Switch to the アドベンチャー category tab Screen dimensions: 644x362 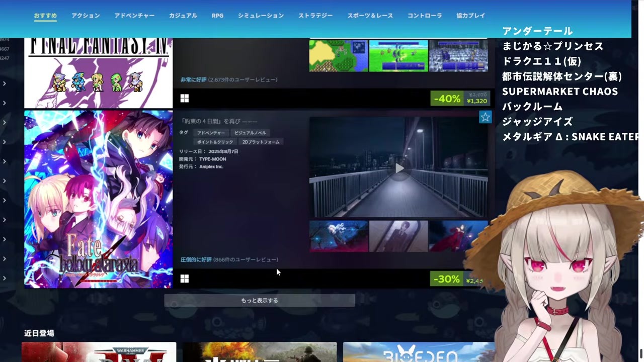134,16
